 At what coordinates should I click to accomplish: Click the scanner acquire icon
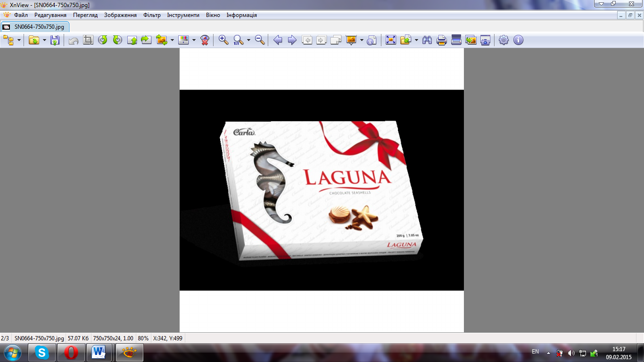456,40
